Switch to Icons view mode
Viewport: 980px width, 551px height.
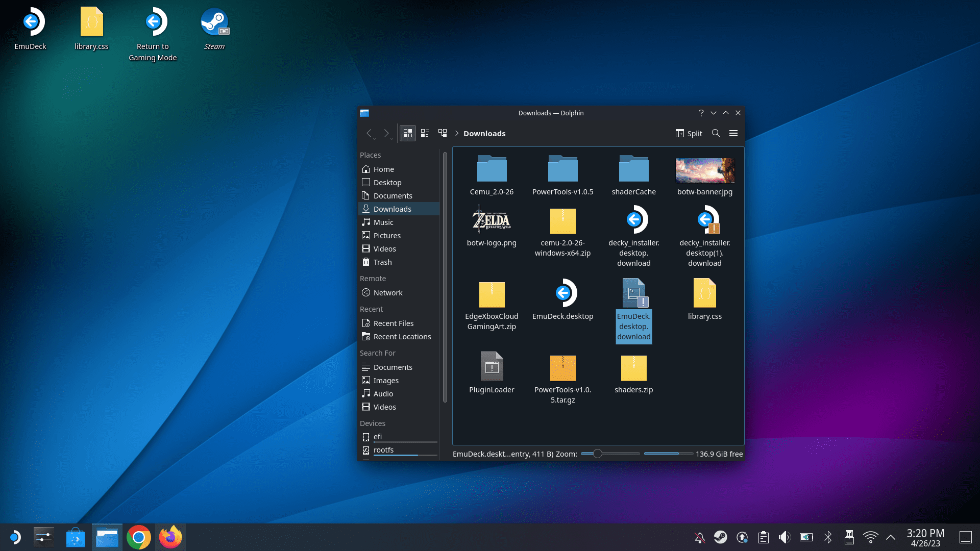click(x=407, y=133)
